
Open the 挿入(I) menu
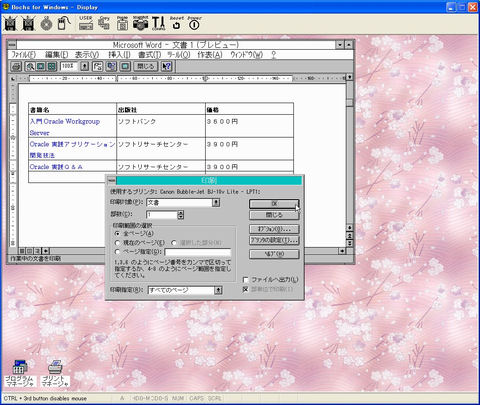[119, 55]
